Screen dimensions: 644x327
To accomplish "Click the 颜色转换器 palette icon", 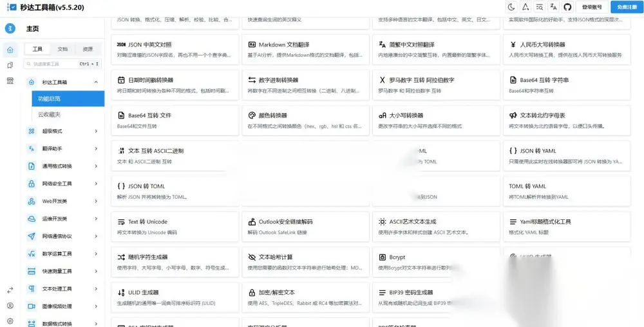I will (252, 115).
